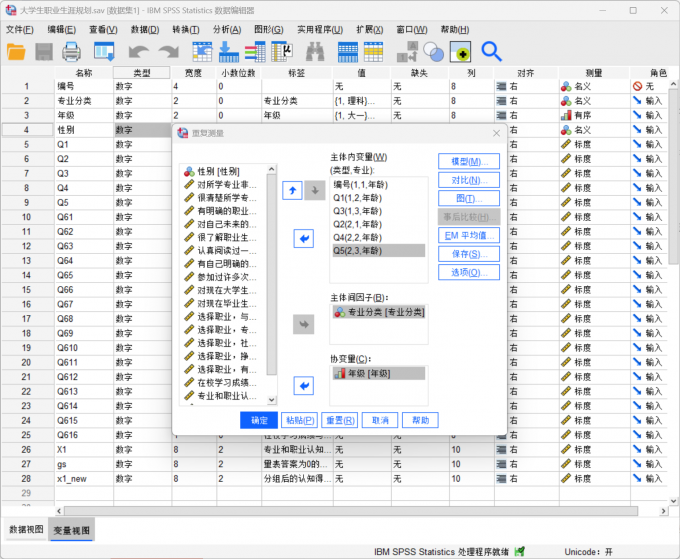Open the 数据(D) menu

pos(145,29)
